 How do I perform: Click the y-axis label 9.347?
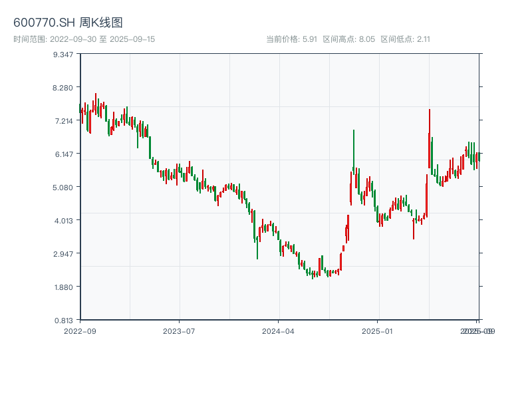point(63,55)
